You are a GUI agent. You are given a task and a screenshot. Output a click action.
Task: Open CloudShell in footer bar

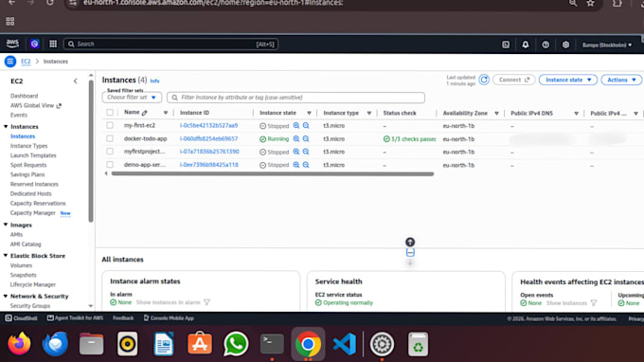pyautogui.click(x=21, y=318)
